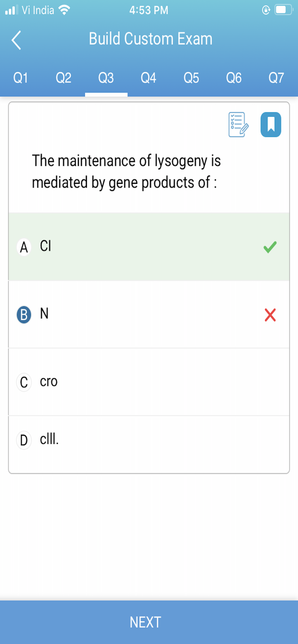Screen dimensions: 298x644
Task: Go to question Q6
Action: [x=233, y=78]
